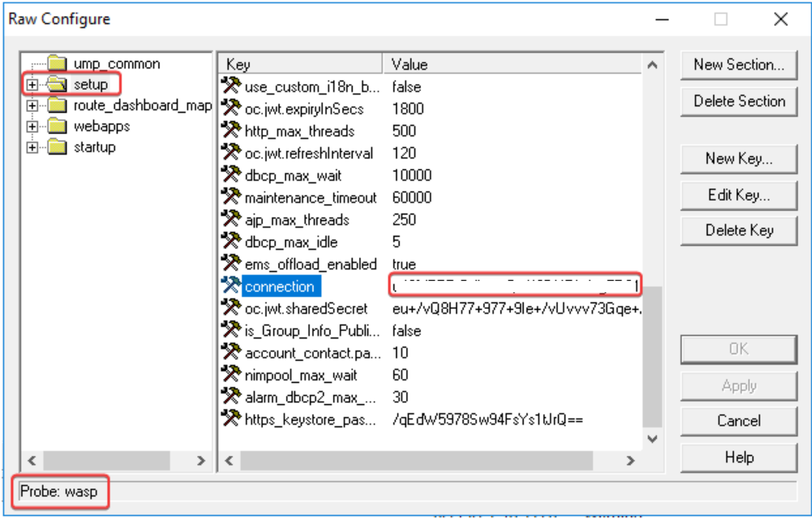Image resolution: width=812 pixels, height=518 pixels.
Task: Click the New Section... button
Action: pos(739,65)
